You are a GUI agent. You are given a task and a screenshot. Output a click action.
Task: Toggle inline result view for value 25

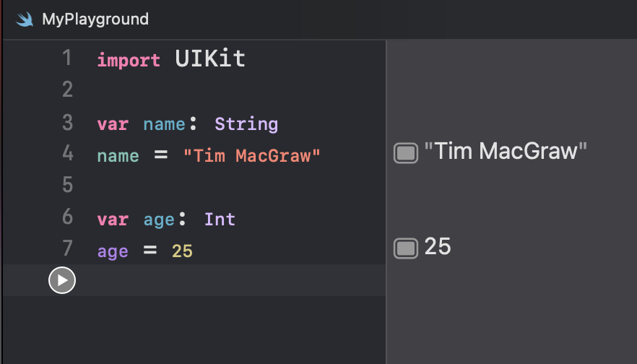(405, 248)
